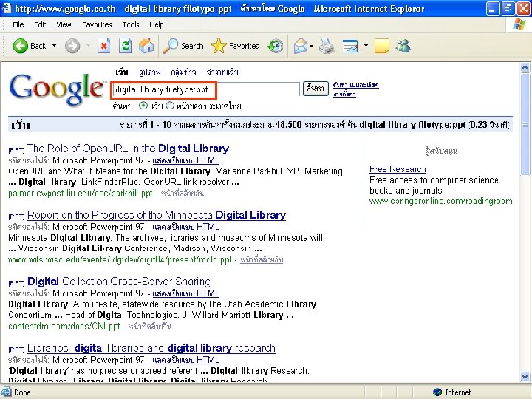The width and height of the screenshot is (532, 399).
Task: Open the Help menu
Action: click(157, 24)
